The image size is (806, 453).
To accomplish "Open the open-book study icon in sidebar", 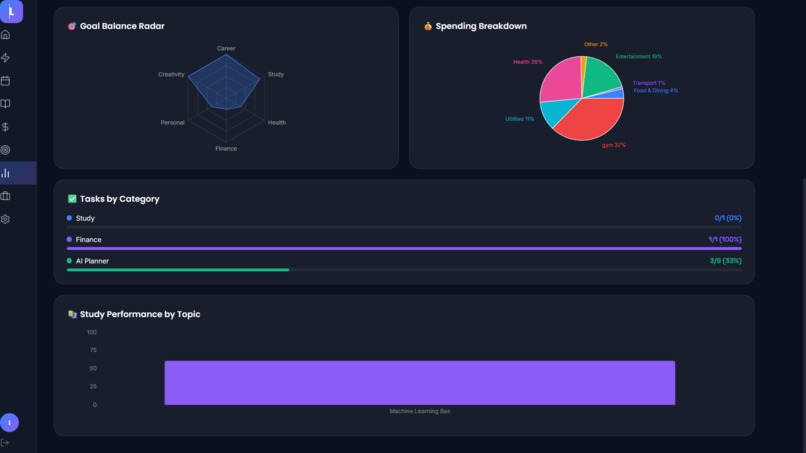I will (x=6, y=104).
